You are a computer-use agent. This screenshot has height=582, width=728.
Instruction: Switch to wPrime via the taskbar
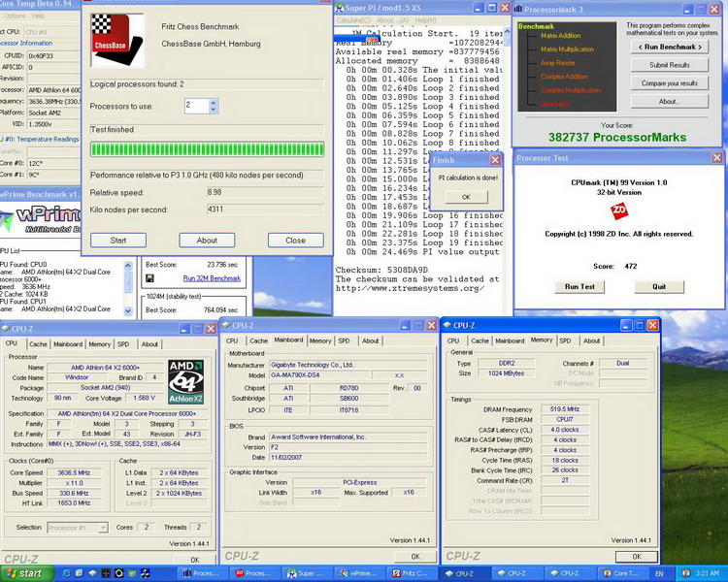(360, 573)
